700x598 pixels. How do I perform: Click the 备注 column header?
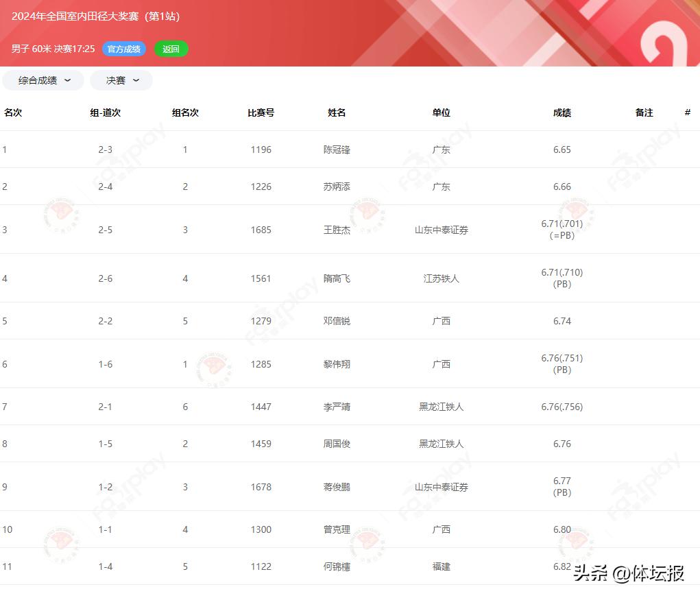[x=644, y=112]
